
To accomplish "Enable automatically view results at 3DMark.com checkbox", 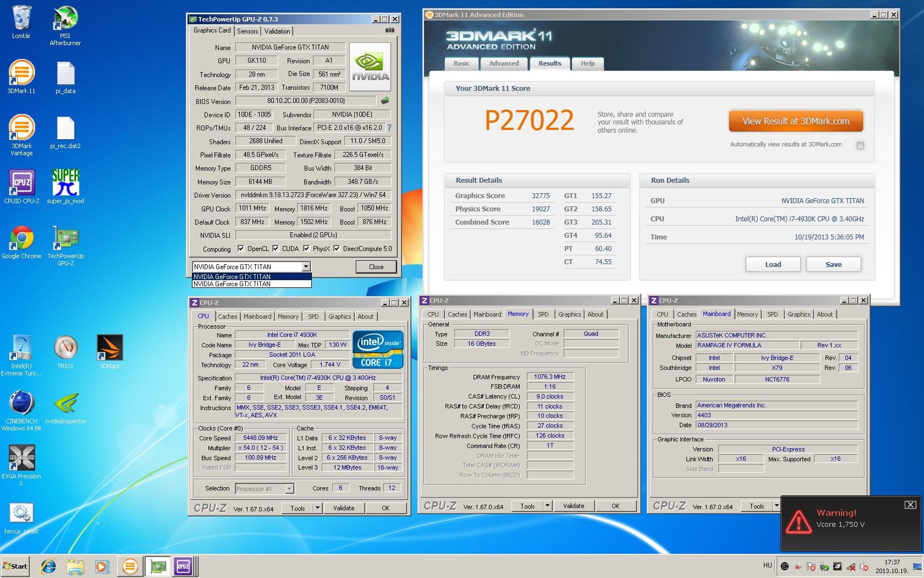I will (860, 145).
